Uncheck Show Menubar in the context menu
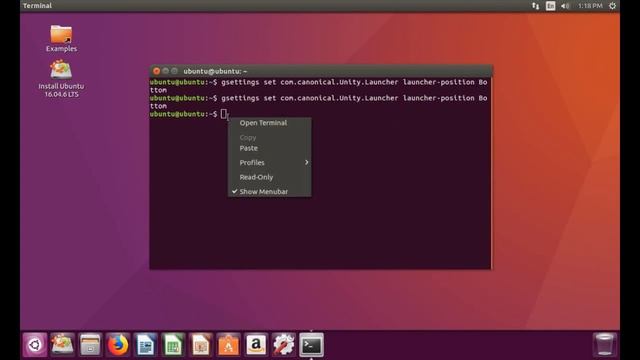 (x=269, y=191)
